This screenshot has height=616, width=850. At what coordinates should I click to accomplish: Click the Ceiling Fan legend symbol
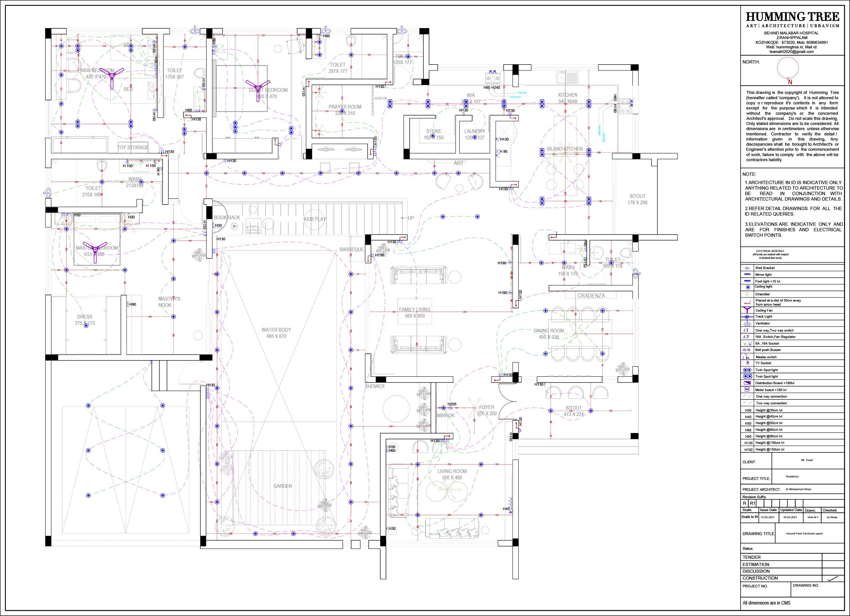747,310
